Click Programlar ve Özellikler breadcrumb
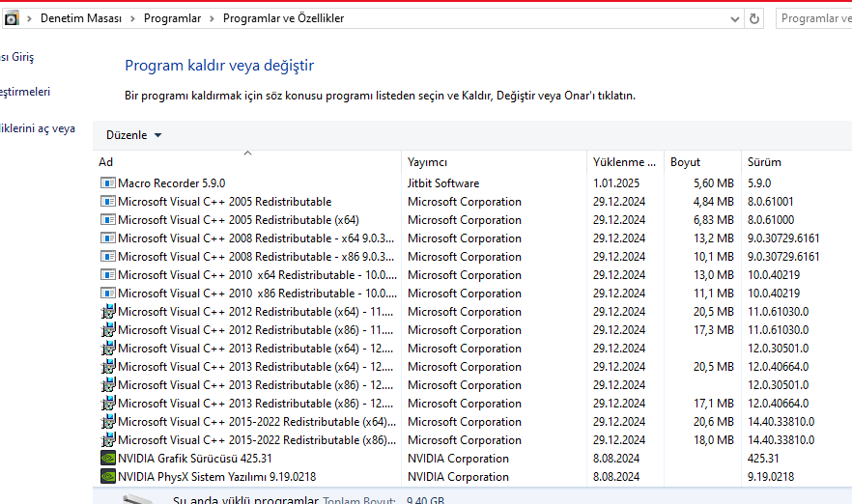This screenshot has width=852, height=504. point(284,18)
